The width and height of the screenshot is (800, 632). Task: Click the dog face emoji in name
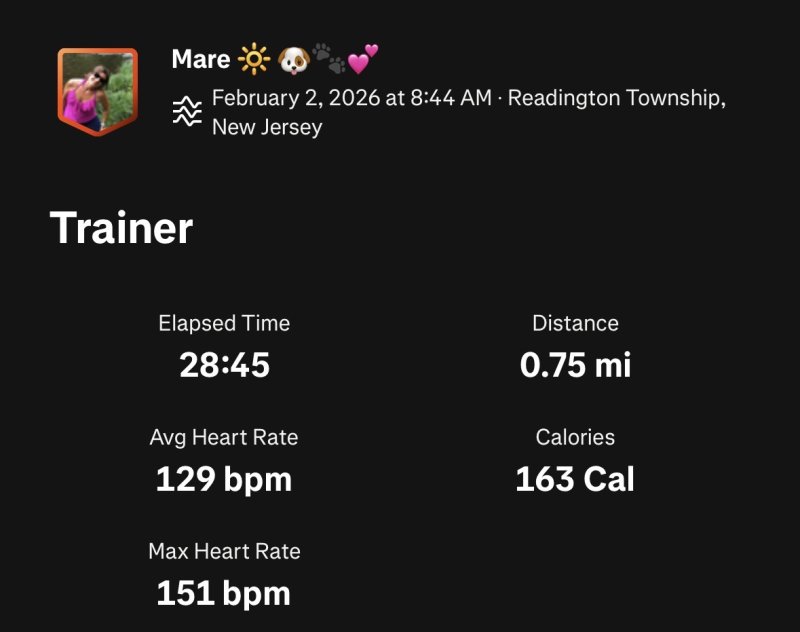coord(291,60)
